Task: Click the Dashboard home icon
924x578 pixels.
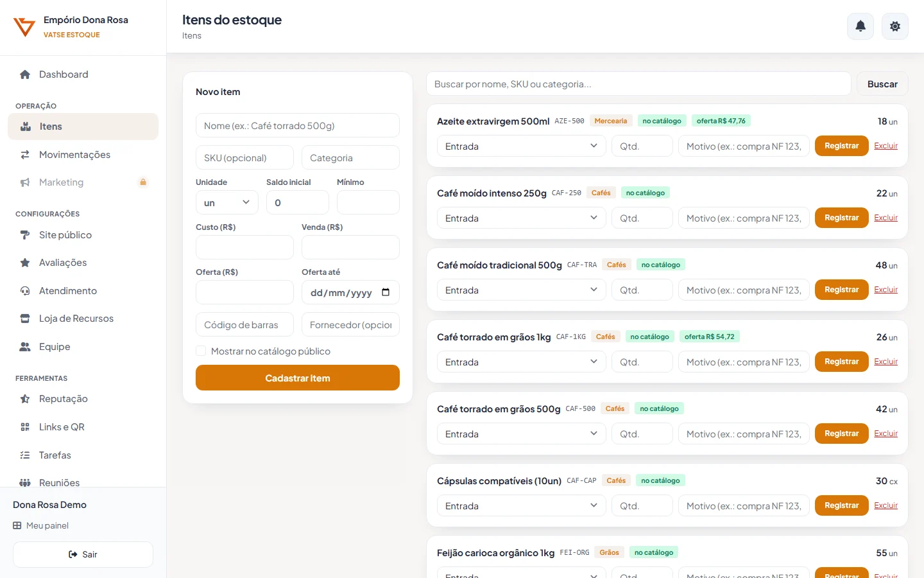Action: pos(25,74)
